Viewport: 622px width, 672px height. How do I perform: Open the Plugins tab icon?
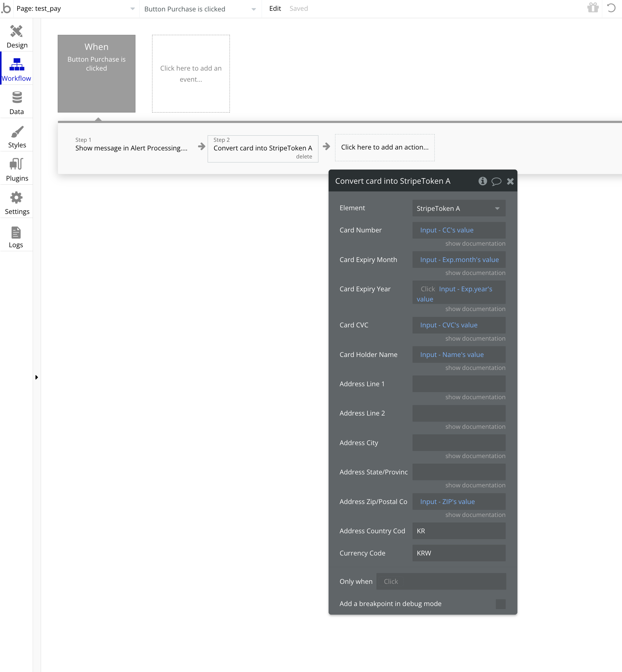coord(16,164)
